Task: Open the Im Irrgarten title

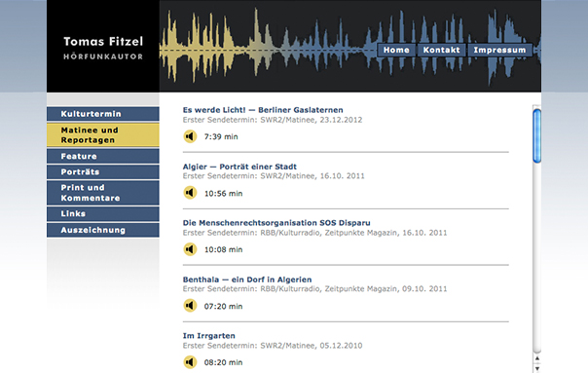Action: 209,336
